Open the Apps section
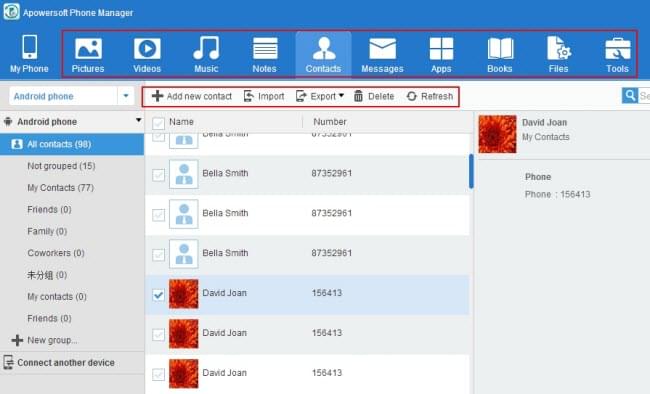 point(441,54)
